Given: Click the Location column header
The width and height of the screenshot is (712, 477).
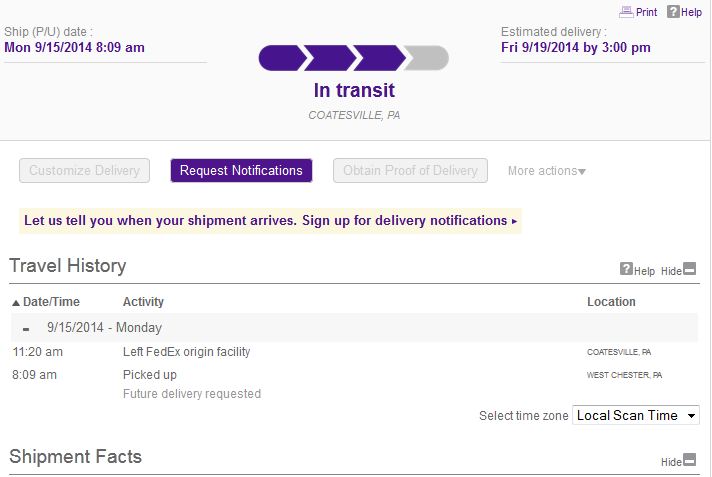Looking at the screenshot, I should coord(611,302).
